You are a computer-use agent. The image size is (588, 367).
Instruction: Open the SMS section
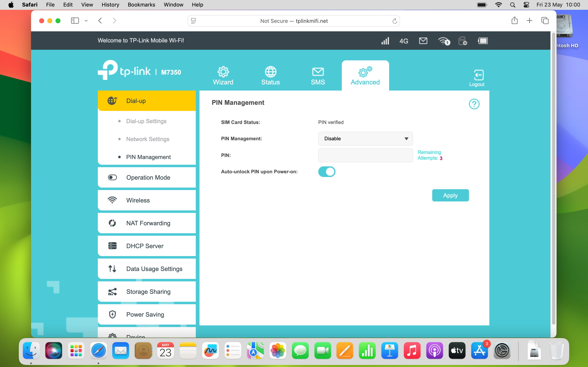318,76
